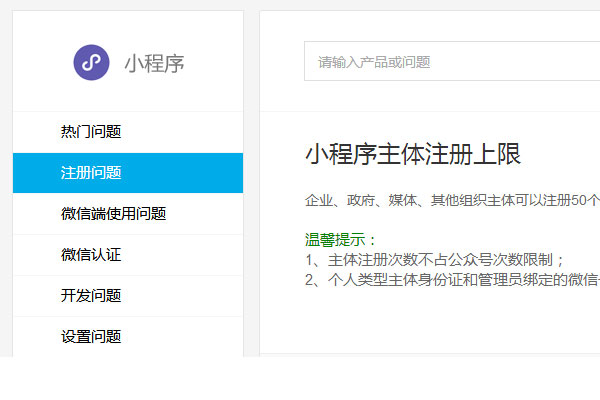Select the 注册问题 sidebar item
600x400 pixels.
(x=128, y=173)
